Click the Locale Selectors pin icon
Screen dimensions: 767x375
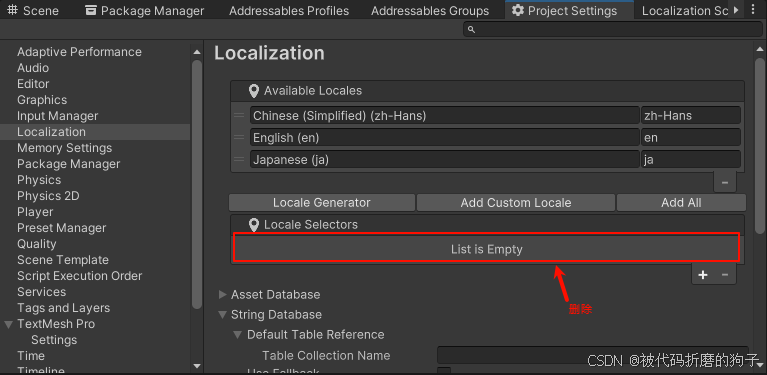(253, 225)
